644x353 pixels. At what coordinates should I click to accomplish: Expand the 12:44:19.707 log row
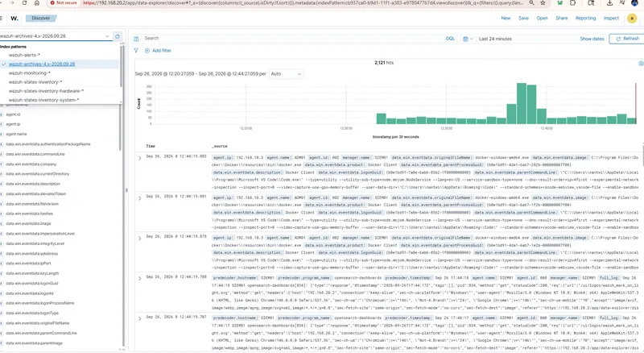click(x=139, y=318)
